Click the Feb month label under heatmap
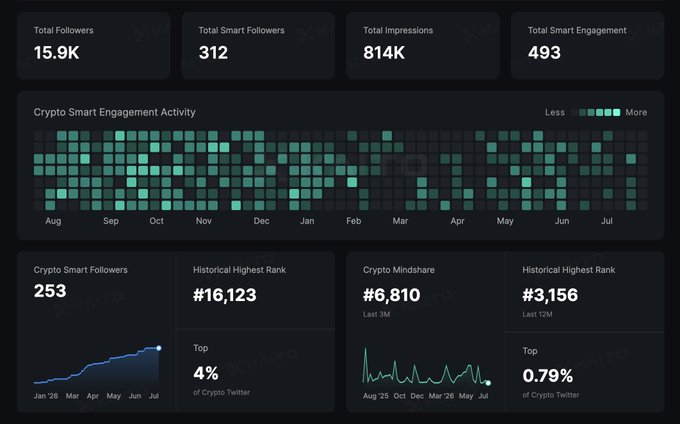Screen dimensions: 680x424 (x=353, y=221)
